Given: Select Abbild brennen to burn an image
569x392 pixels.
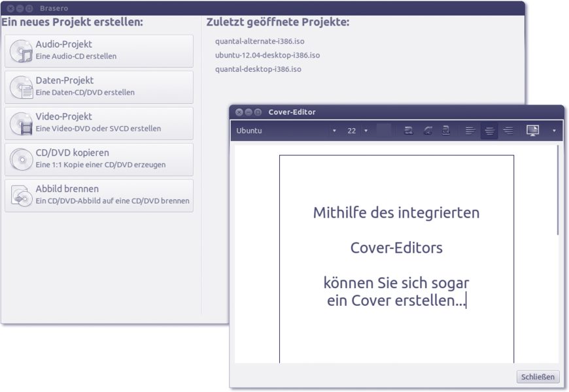Looking at the screenshot, I should coord(99,195).
